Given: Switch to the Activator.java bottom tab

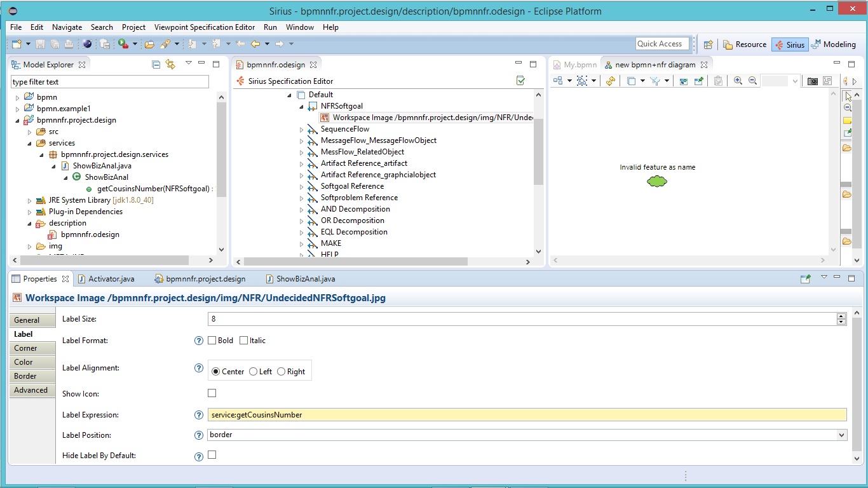Looking at the screenshot, I should (105, 279).
